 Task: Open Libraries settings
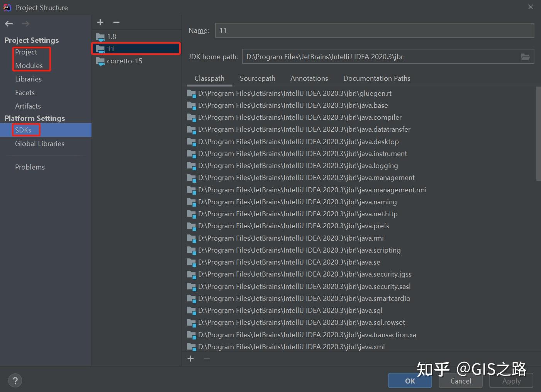[28, 79]
